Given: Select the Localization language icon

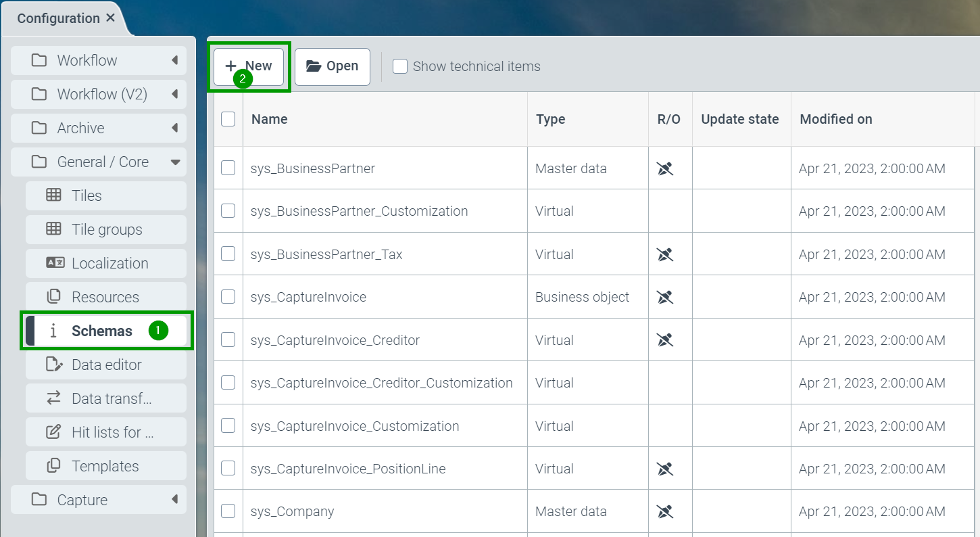Looking at the screenshot, I should pos(55,263).
